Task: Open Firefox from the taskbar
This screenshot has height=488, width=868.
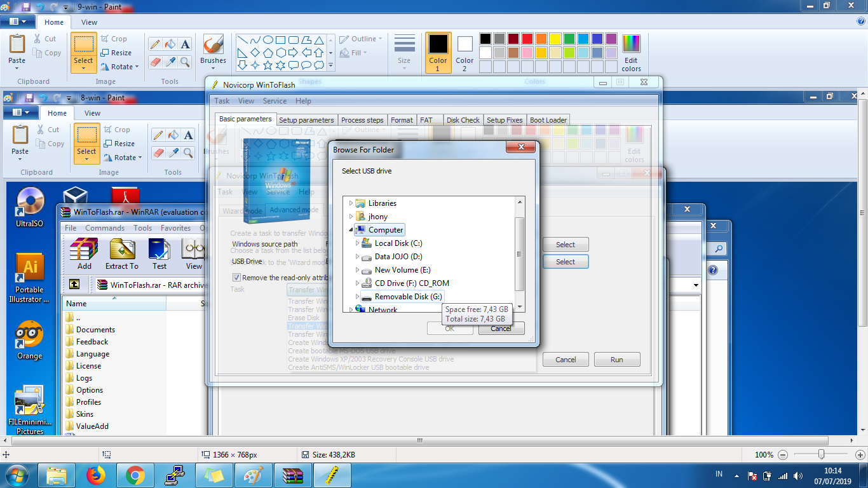Action: tap(96, 475)
